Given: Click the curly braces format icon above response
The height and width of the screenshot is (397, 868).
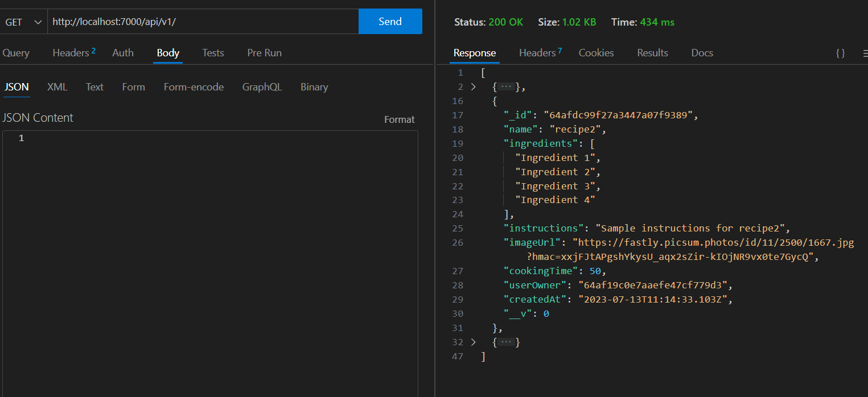Looking at the screenshot, I should (x=840, y=53).
